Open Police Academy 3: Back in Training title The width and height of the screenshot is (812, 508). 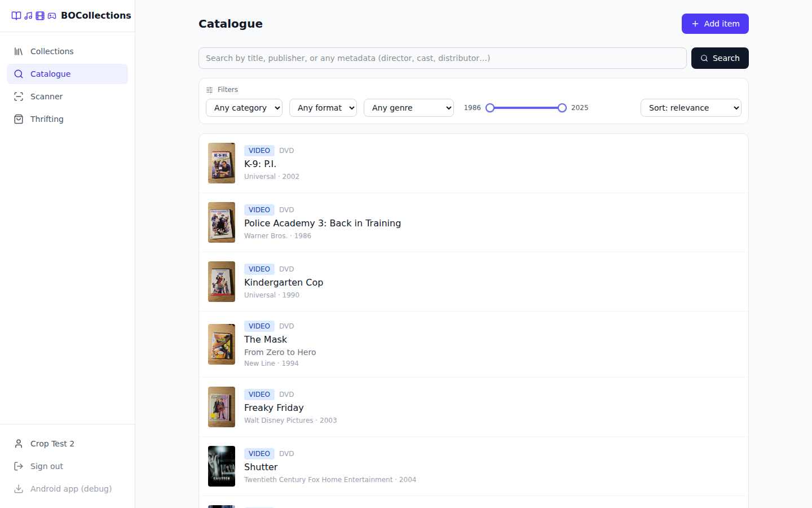pos(323,223)
